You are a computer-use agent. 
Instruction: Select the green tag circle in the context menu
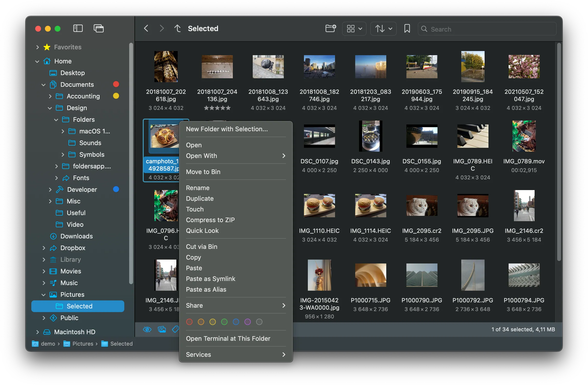(x=224, y=322)
